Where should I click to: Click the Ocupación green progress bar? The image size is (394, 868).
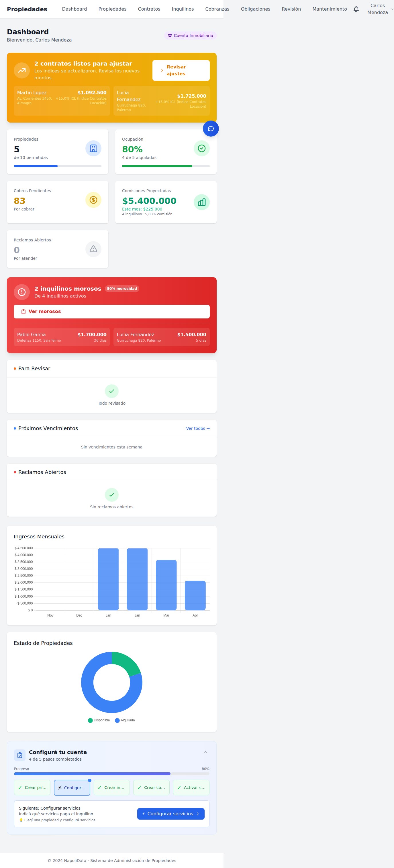(x=166, y=166)
